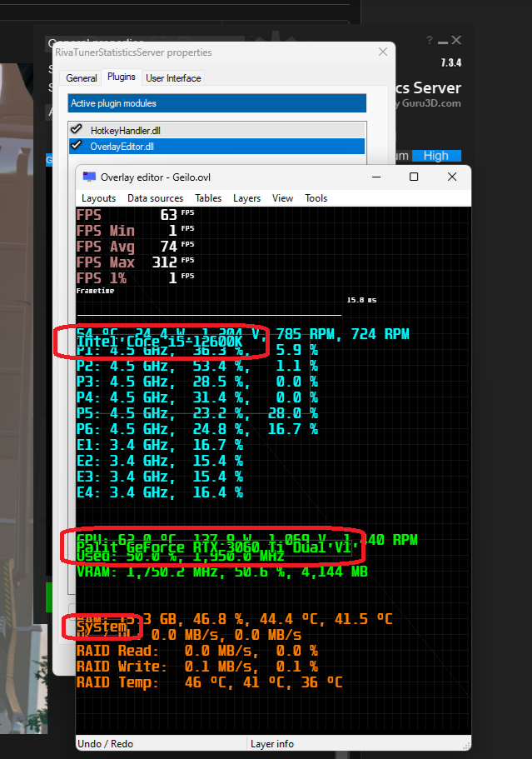Close the RivaTunerStatisticsServer properties dialog

pos(383,52)
